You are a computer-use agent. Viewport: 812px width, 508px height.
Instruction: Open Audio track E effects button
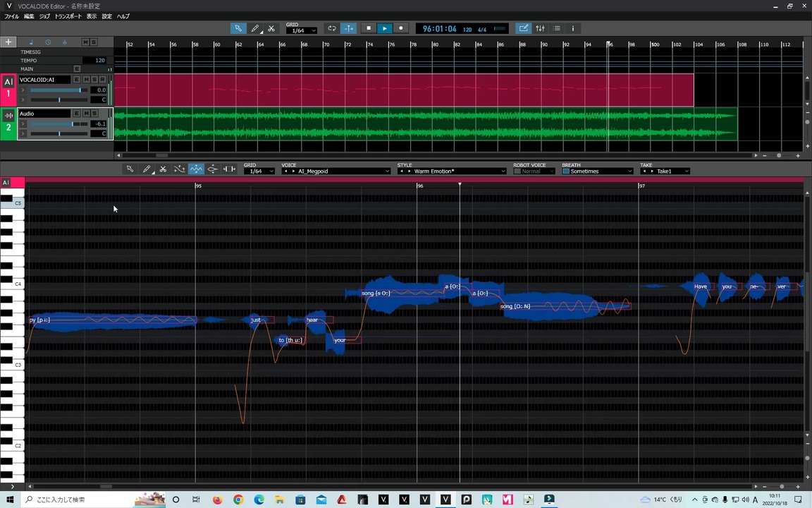(x=77, y=114)
